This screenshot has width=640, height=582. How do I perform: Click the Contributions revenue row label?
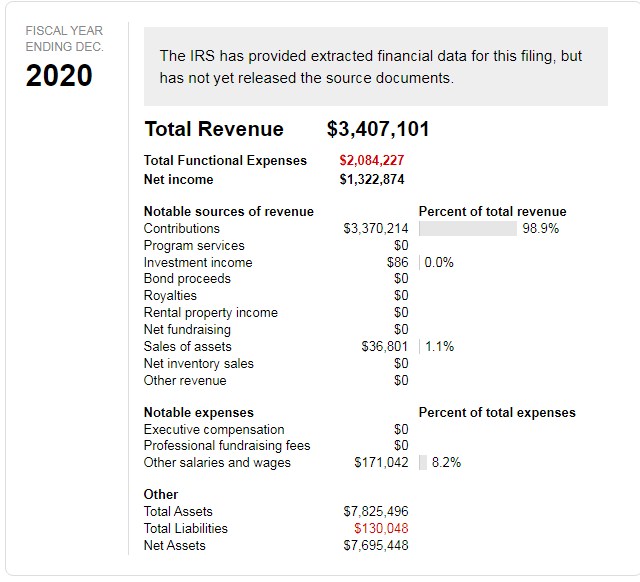181,229
